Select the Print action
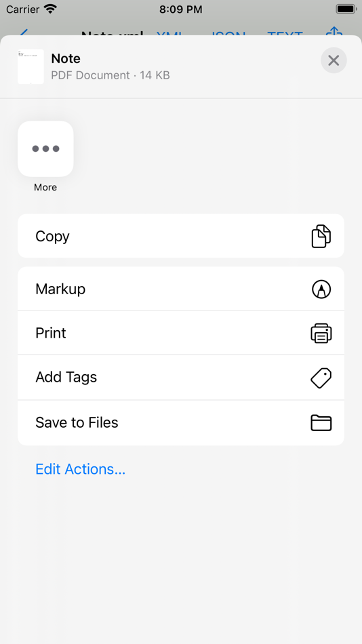Screen dimensions: 362x644 point(181,333)
